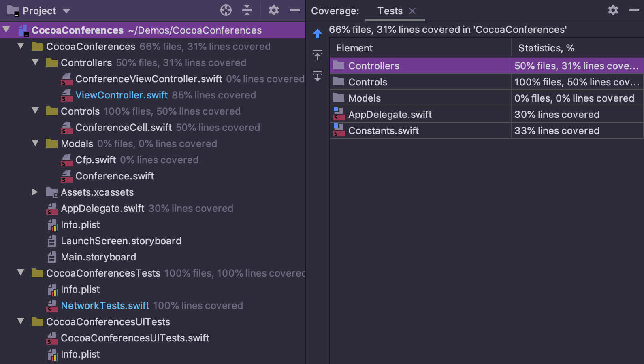Screen dimensions: 644x364
Task: Open ViewController.swift from project tree
Action: [122, 95]
